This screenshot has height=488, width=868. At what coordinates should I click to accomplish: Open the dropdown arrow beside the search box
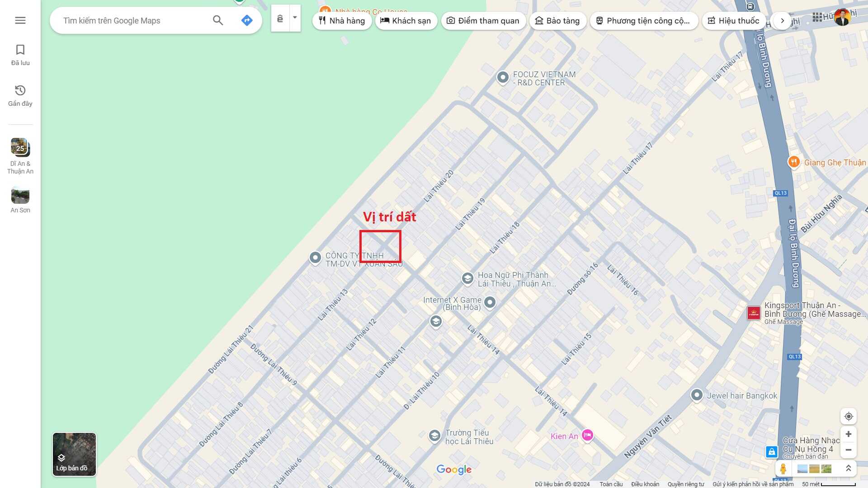tap(295, 18)
